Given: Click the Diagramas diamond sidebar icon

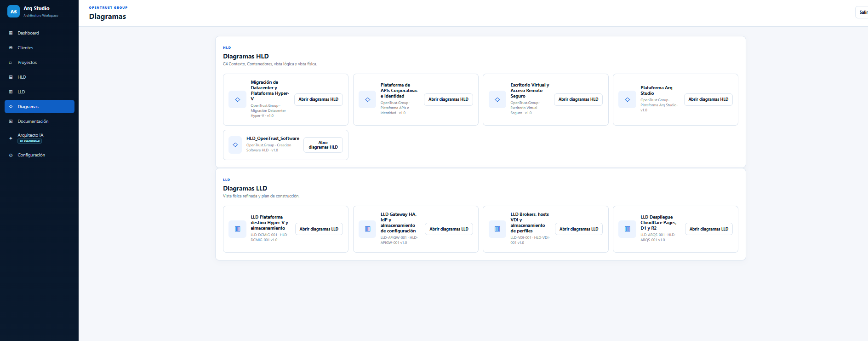Looking at the screenshot, I should coord(11,107).
